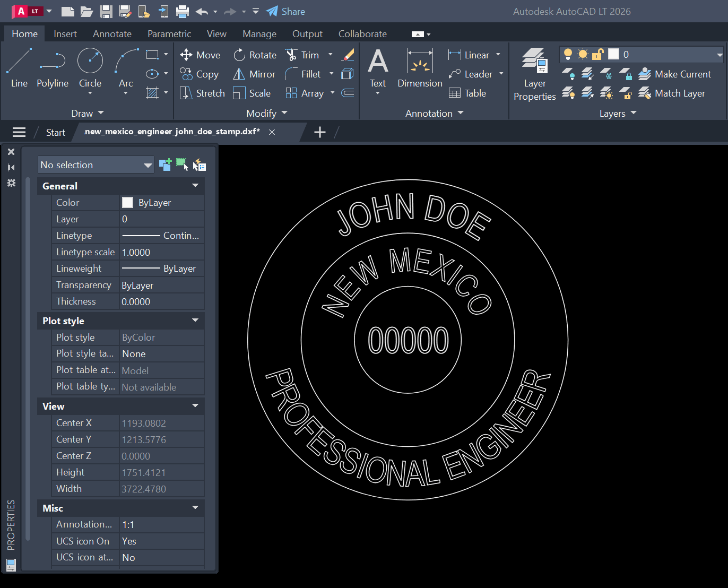Click the Offset tool icon
This screenshot has width=728, height=588.
tap(348, 93)
